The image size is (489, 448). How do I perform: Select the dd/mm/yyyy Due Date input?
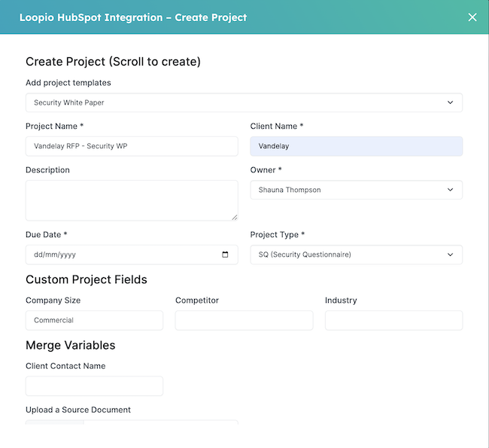coord(120,254)
